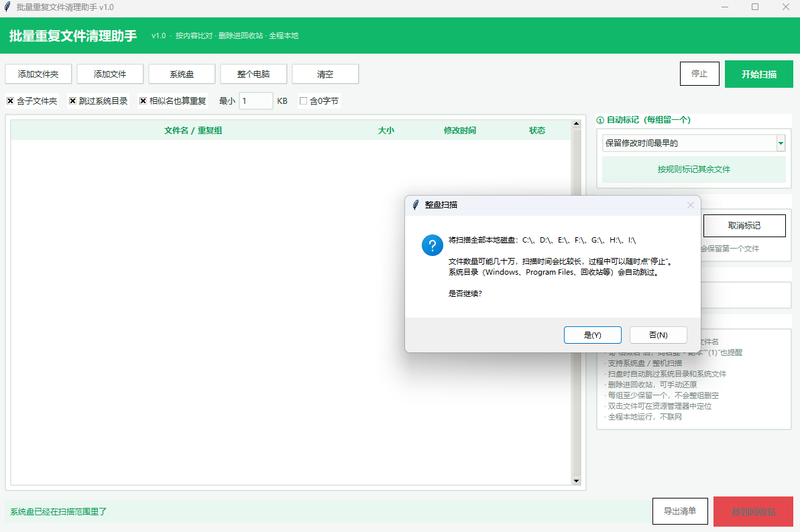
Task: Open the 保留修改时间最早的 dropdown
Action: [693, 143]
